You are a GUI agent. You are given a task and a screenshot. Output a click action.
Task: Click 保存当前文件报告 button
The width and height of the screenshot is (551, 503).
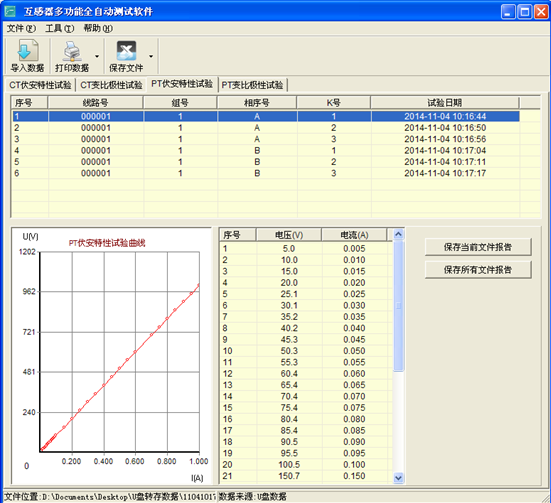478,247
